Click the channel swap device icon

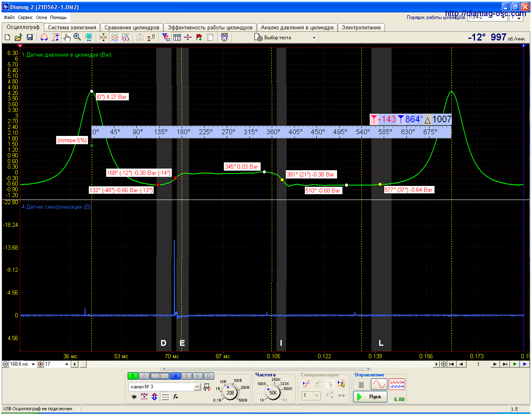click(207, 387)
